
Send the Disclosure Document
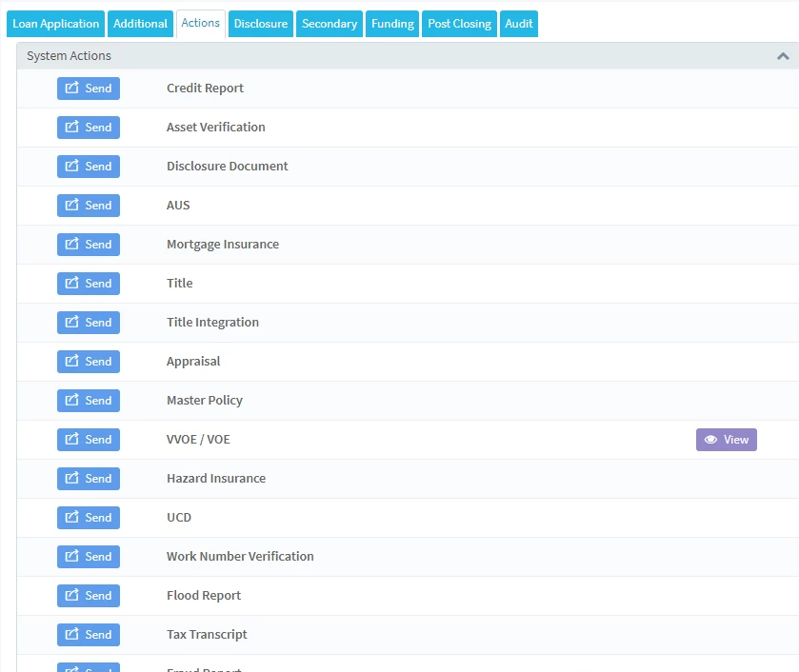click(x=89, y=166)
